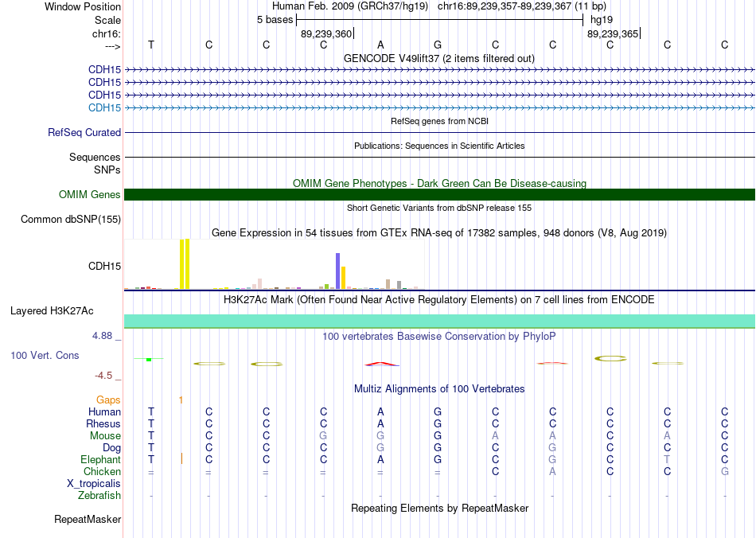Select the Chicken alignment row label
The width and height of the screenshot is (756, 538).
102,471
